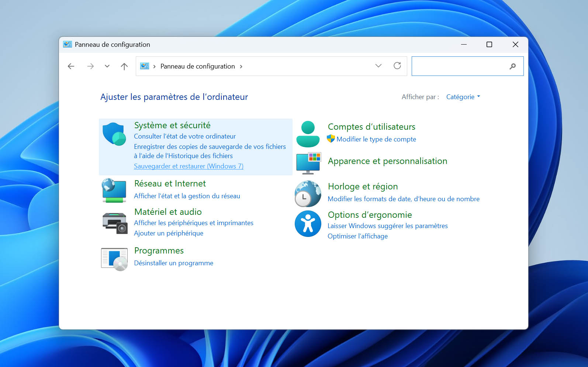Focus the Control Panel search field
The image size is (588, 367).
(x=467, y=66)
